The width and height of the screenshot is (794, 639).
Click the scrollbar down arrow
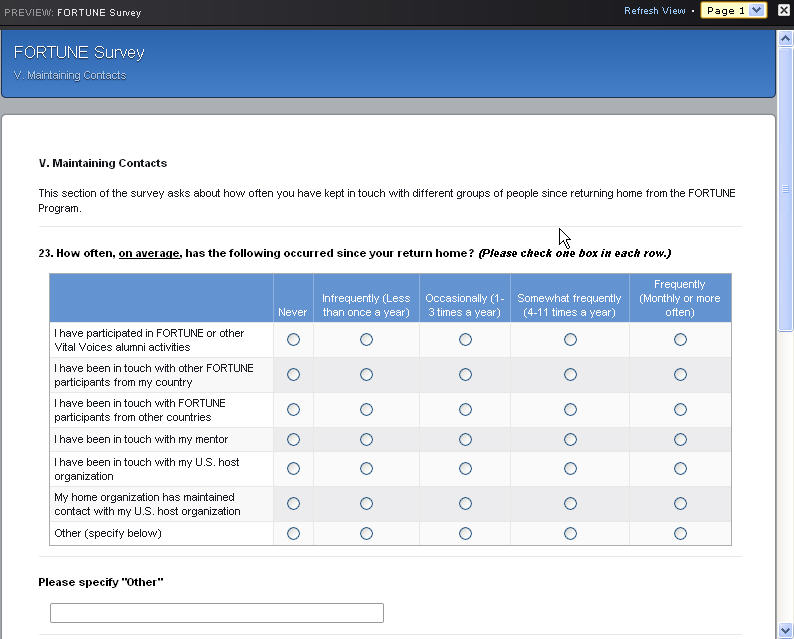click(785, 630)
